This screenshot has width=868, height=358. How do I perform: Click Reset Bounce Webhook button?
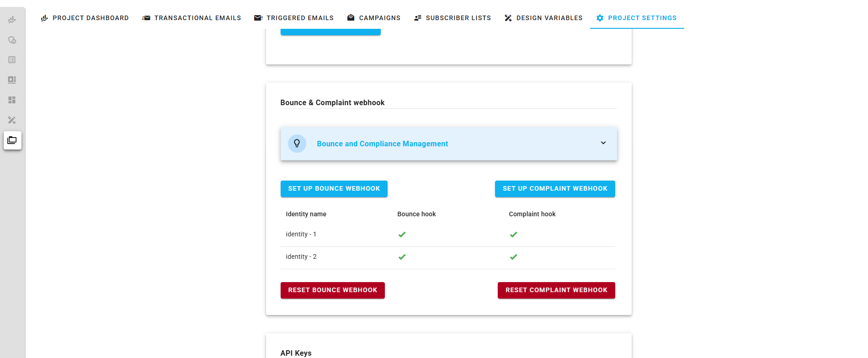(332, 290)
